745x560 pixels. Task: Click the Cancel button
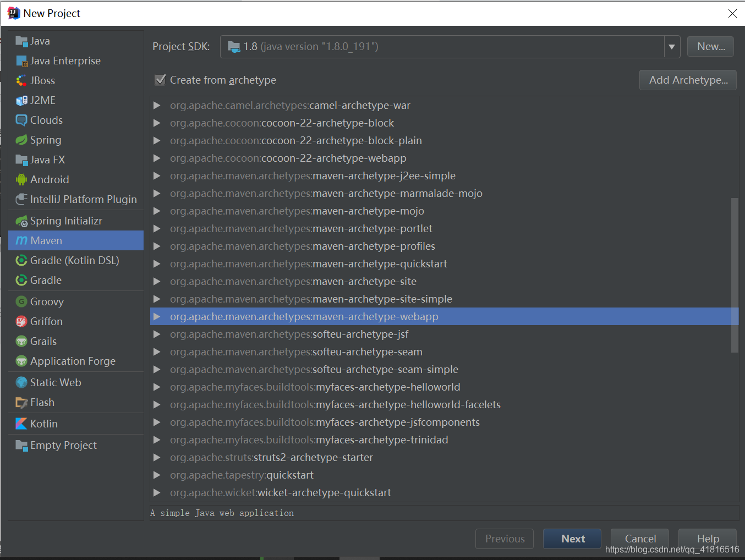(x=640, y=539)
